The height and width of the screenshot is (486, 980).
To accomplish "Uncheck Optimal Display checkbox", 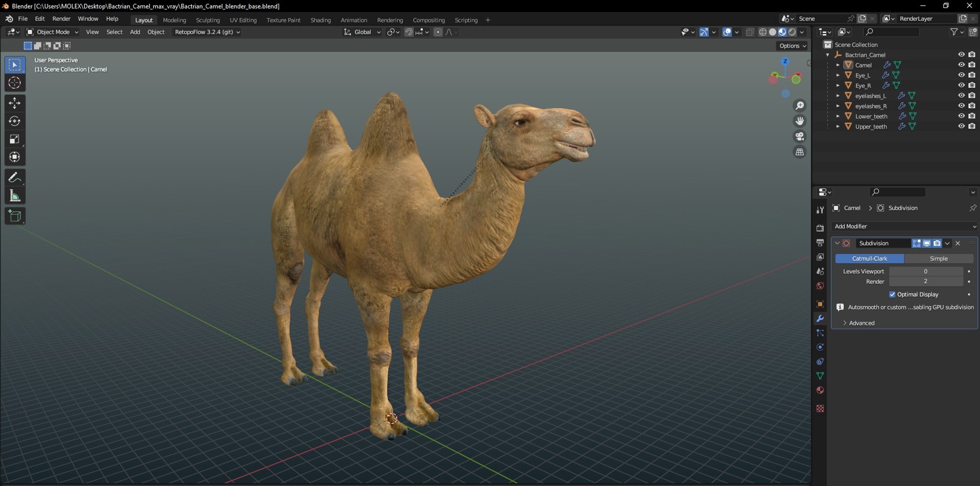I will [x=892, y=294].
